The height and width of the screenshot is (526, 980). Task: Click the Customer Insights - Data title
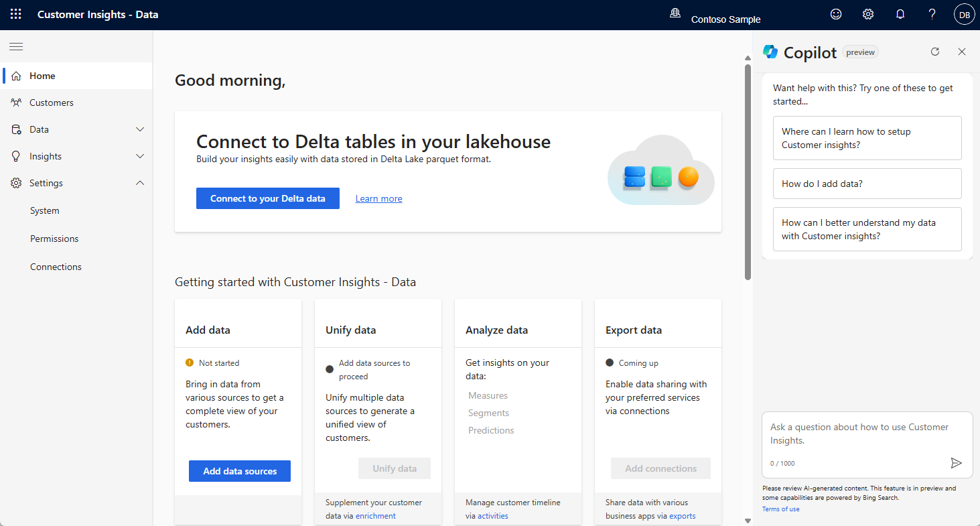pyautogui.click(x=98, y=14)
